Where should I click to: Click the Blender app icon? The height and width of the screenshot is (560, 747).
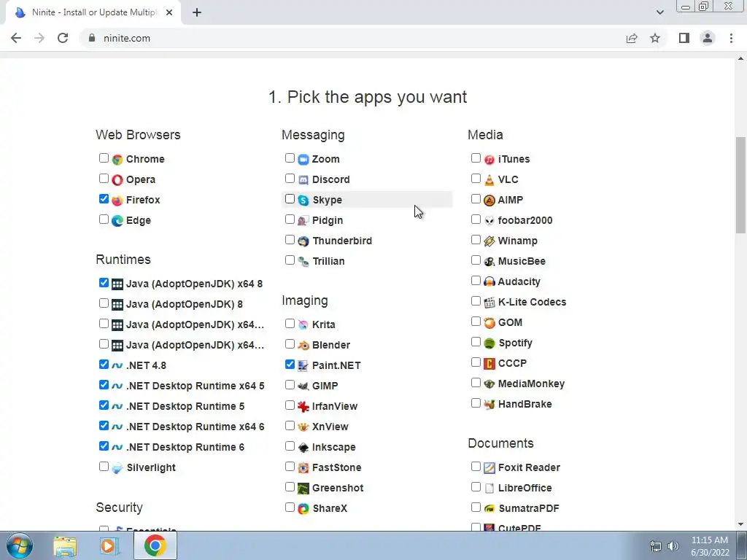tap(303, 345)
